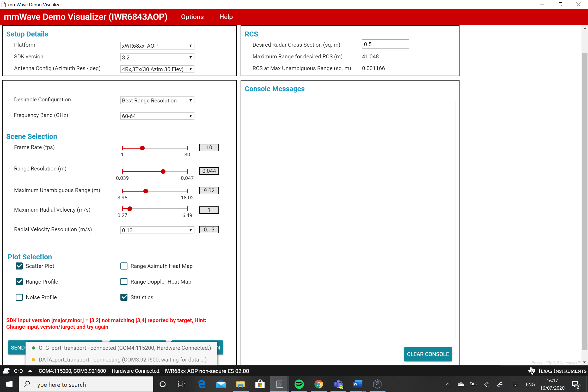Screen dimensions: 588x392
Task: Open Microsoft Store from taskbar
Action: (x=260, y=384)
